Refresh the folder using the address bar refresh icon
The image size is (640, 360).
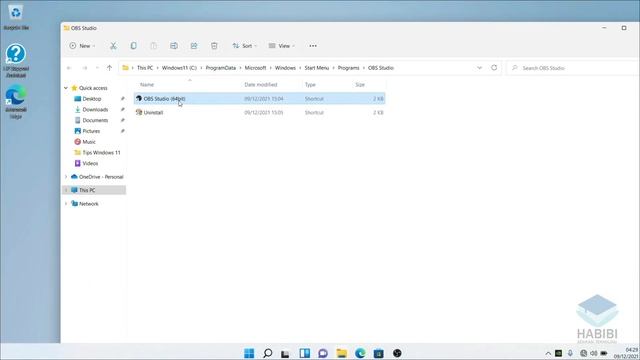click(494, 68)
